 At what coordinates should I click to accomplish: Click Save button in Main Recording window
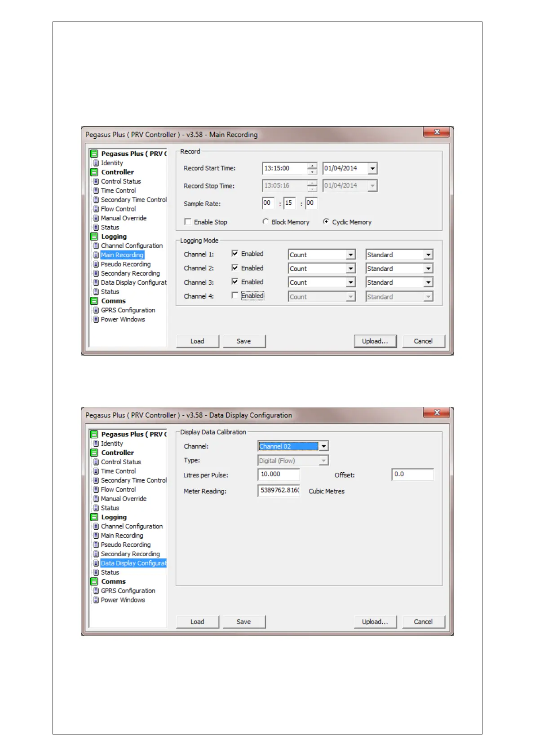244,341
